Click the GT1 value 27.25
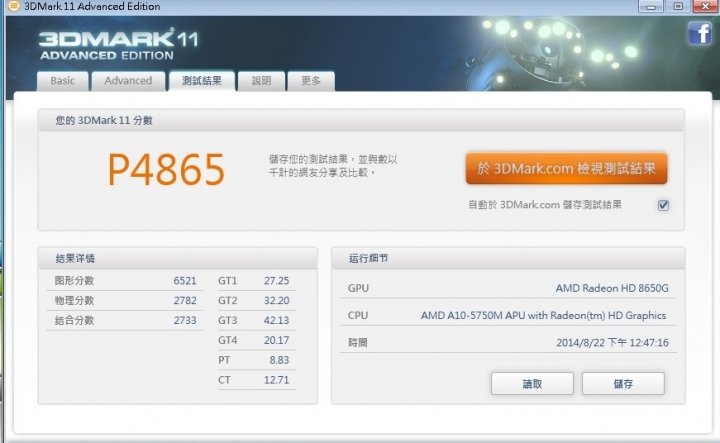 [276, 280]
